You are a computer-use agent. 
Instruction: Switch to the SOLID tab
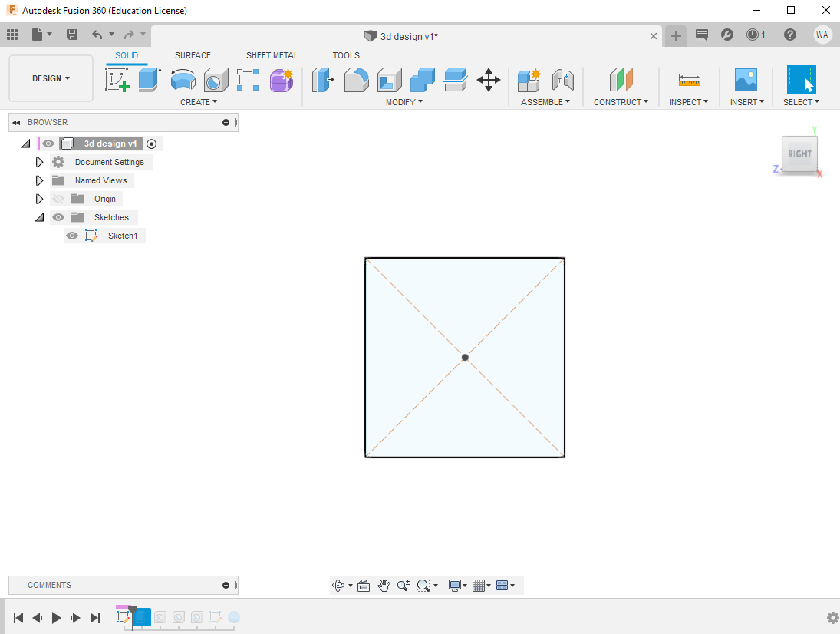[x=127, y=55]
